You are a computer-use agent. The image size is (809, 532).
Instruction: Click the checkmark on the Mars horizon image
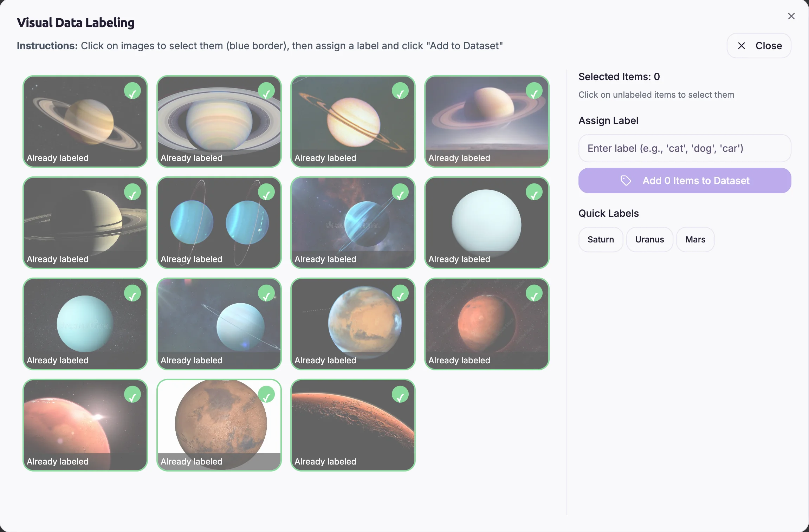[401, 394]
